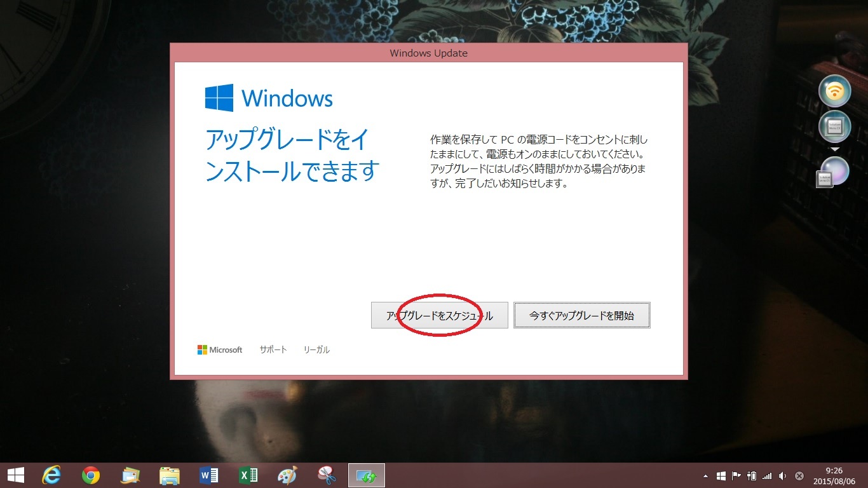Click the Windows logo in the dialog header
Viewport: 868px width, 488px height.
click(269, 98)
